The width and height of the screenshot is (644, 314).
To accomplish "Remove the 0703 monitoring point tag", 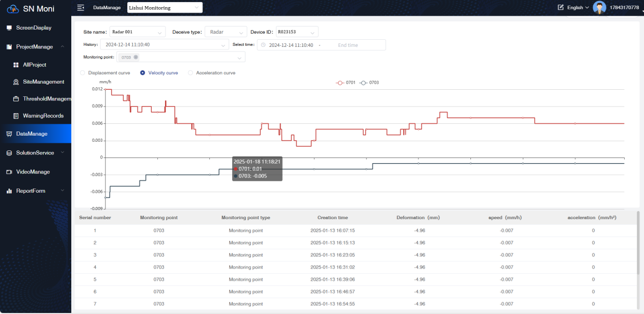I will click(x=136, y=57).
